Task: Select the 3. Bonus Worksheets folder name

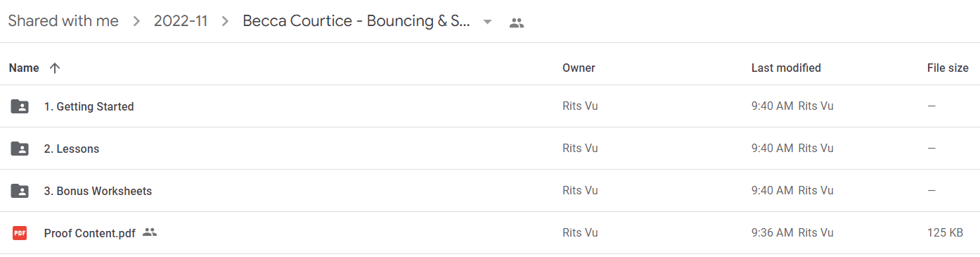Action: click(98, 192)
